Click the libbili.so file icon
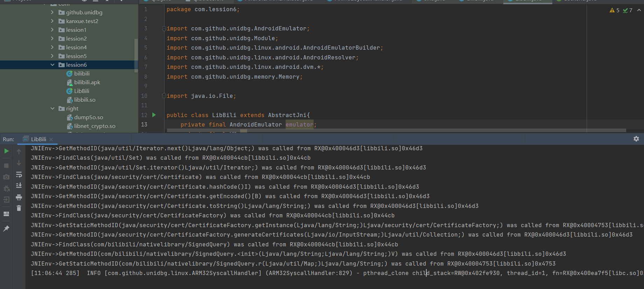This screenshot has width=644, height=289. pyautogui.click(x=69, y=100)
